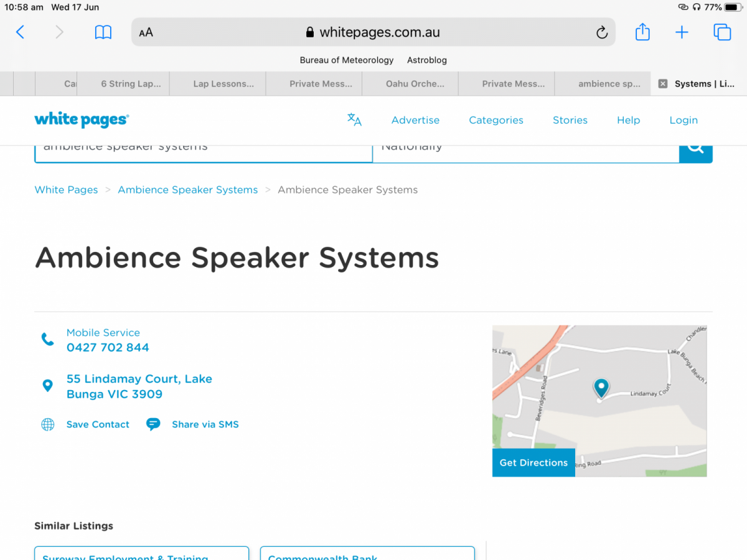Click the White Pages logo
Screen dimensions: 747x560
82,119
